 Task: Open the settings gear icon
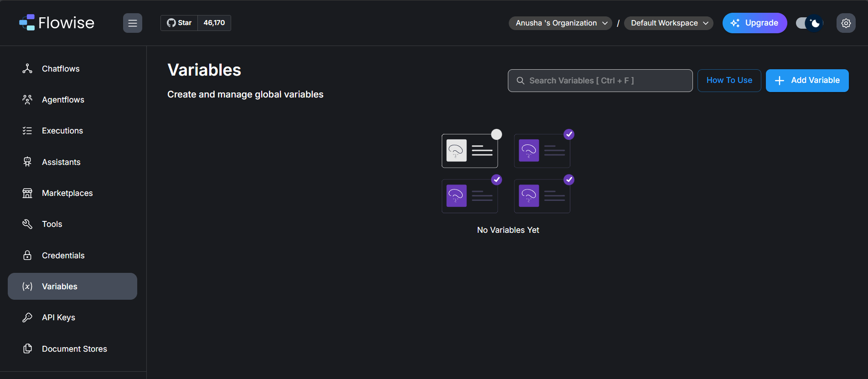[846, 23]
